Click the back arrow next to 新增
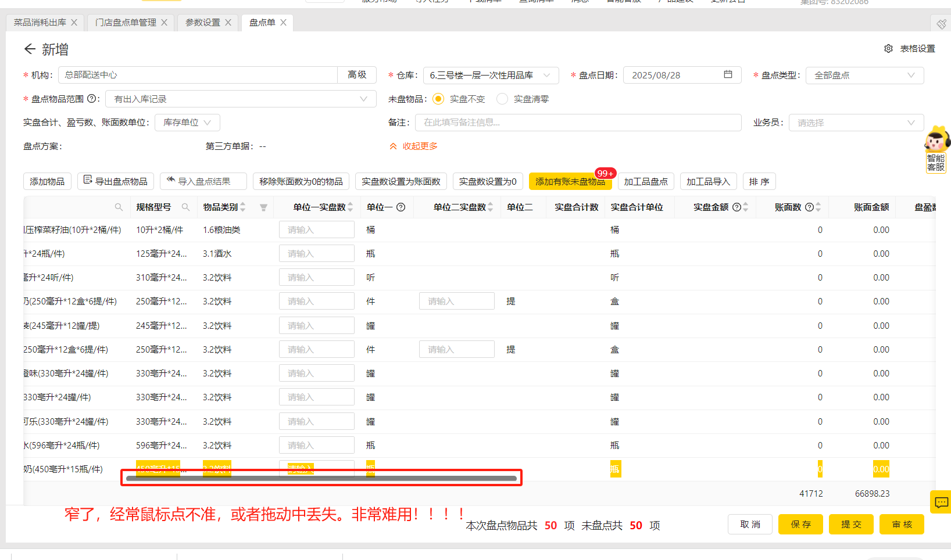This screenshot has height=560, width=951. 30,49
